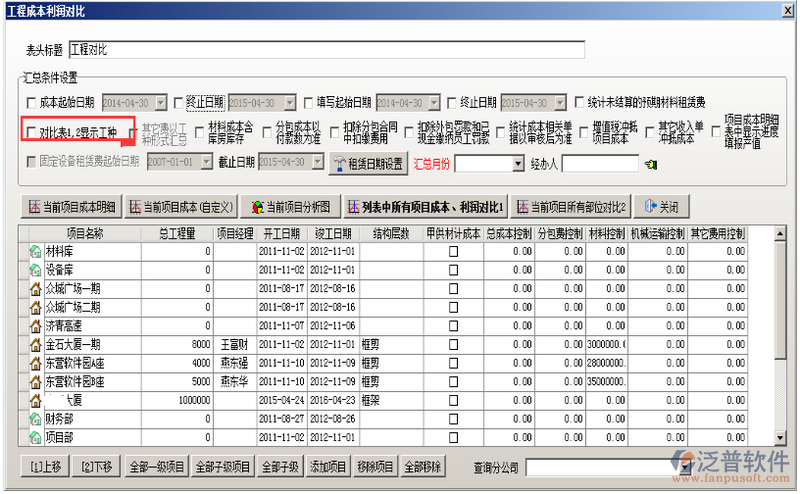Expand the 查询分公司 combo box
The height and width of the screenshot is (494, 800).
(684, 467)
